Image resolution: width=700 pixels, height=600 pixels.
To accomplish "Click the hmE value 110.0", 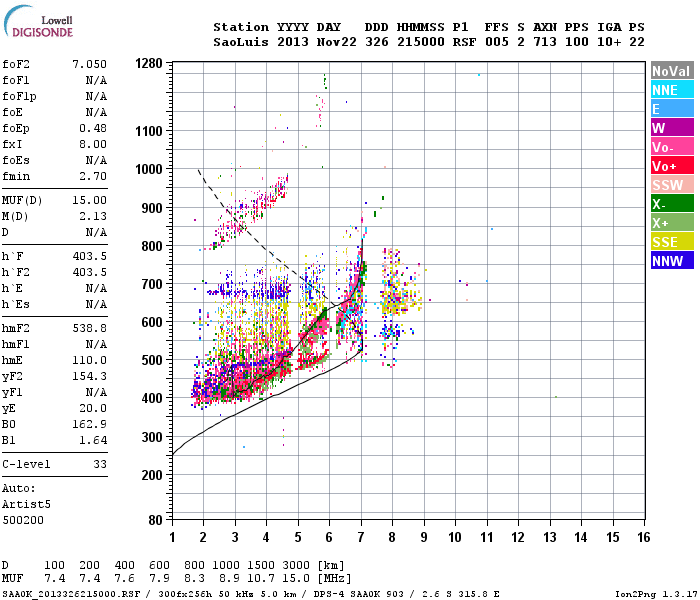I will (90, 360).
